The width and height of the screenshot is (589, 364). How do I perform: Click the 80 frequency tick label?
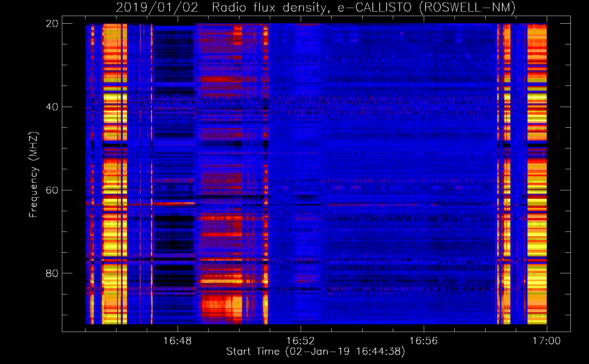[52, 273]
